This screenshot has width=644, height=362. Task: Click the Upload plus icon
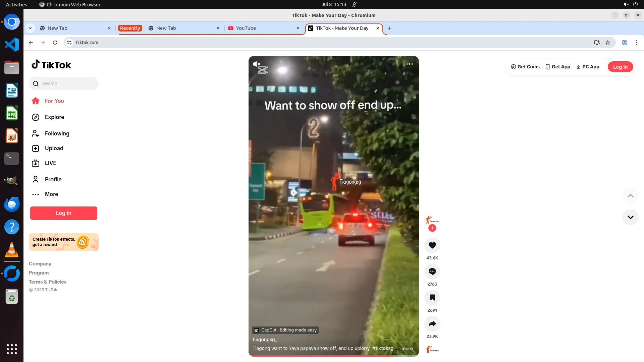(x=36, y=148)
